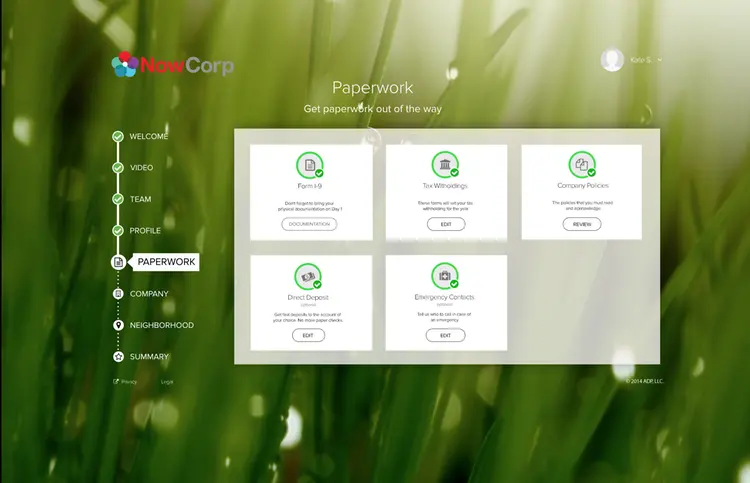Click the user avatar picture
750x483 pixels.
pos(612,60)
